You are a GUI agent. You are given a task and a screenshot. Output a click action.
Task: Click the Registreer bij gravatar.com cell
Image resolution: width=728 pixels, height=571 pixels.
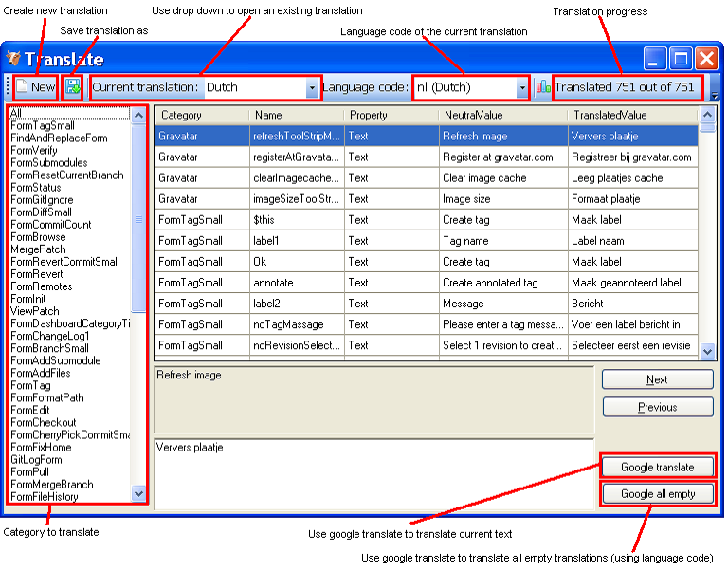click(x=633, y=157)
